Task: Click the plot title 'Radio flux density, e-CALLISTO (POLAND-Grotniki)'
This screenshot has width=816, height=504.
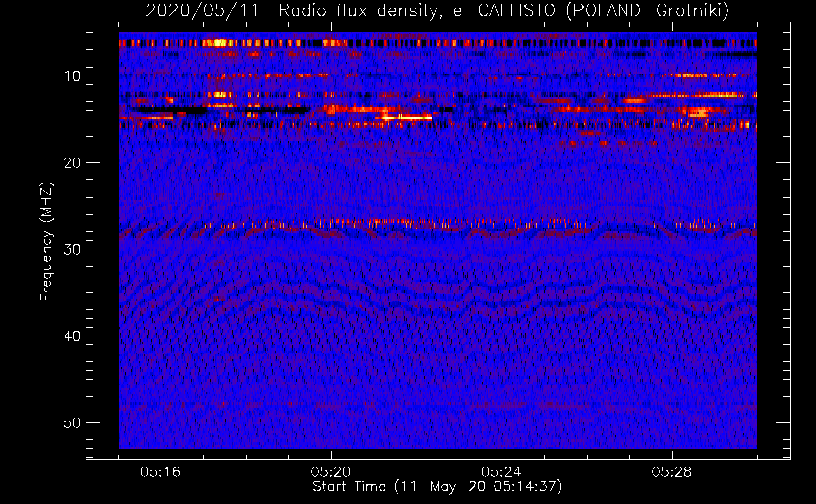Action: pos(503,10)
